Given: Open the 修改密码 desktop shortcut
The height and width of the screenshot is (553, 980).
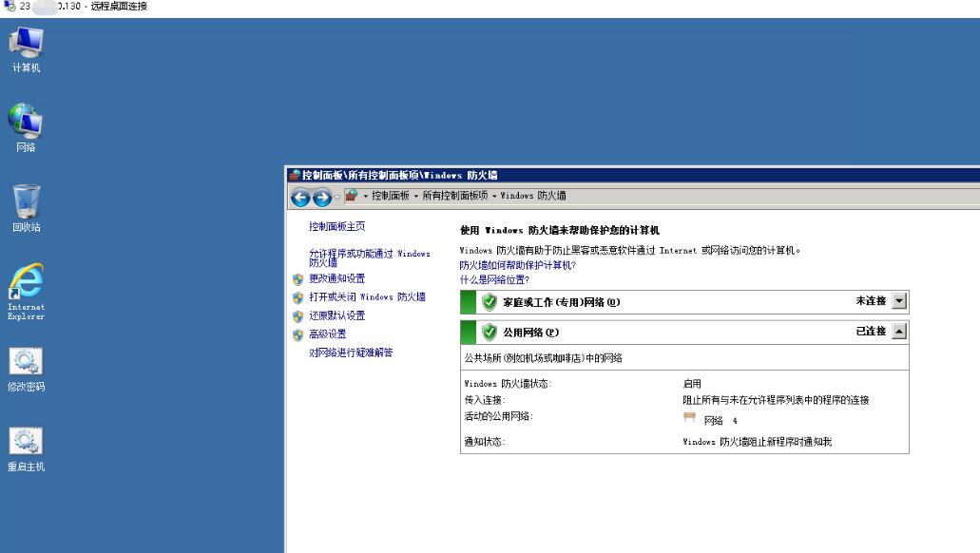Looking at the screenshot, I should click(26, 370).
